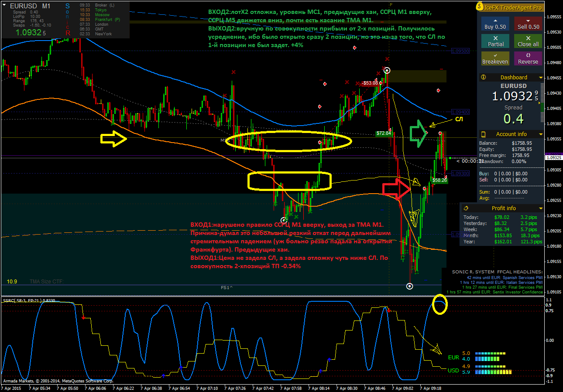
Task: Click the Sell 0.50 button
Action: 528,24
